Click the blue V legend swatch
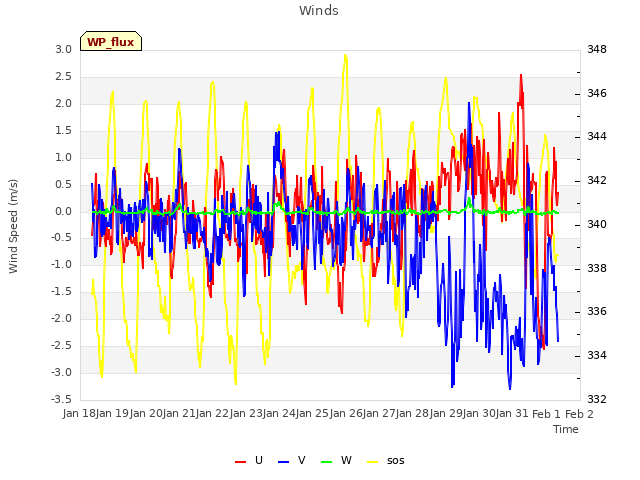Image resolution: width=640 pixels, height=480 pixels. pos(283,462)
